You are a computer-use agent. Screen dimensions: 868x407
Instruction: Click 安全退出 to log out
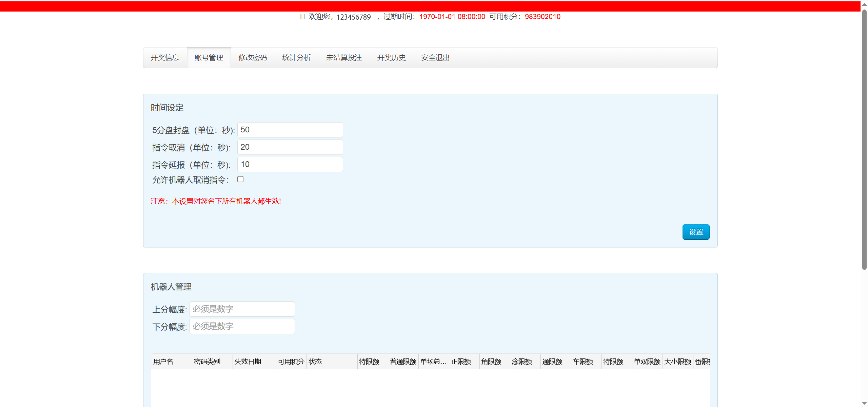click(x=435, y=58)
